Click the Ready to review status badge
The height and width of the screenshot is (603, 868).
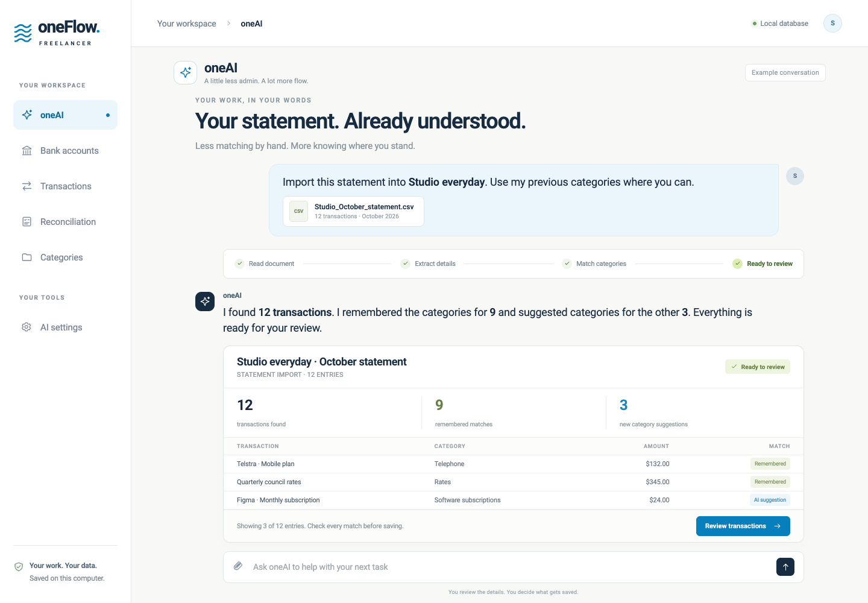(x=758, y=367)
